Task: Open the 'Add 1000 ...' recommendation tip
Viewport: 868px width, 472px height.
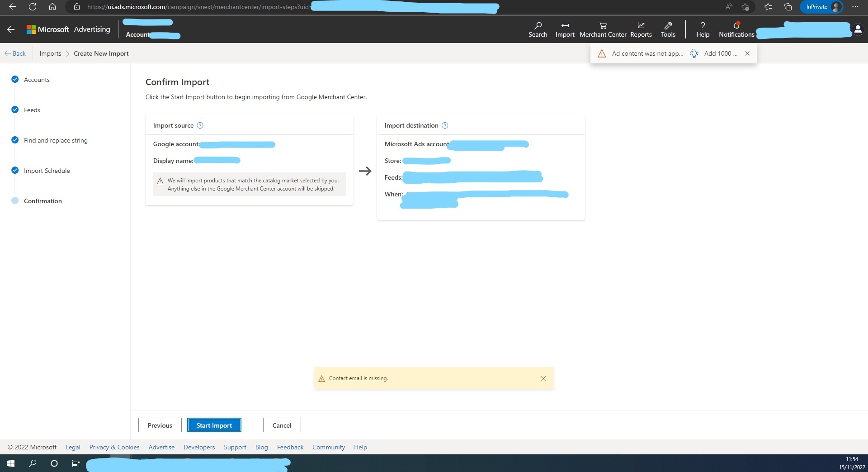Action: pos(714,53)
